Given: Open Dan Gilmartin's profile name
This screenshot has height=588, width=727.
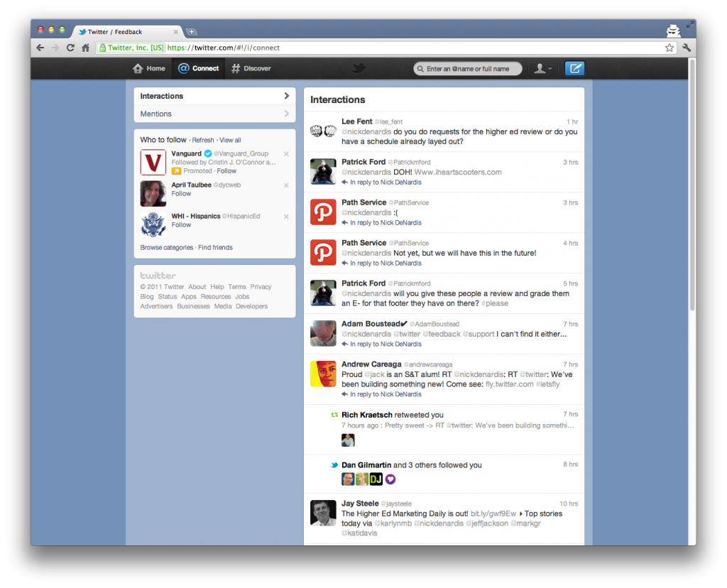Looking at the screenshot, I should pyautogui.click(x=366, y=465).
